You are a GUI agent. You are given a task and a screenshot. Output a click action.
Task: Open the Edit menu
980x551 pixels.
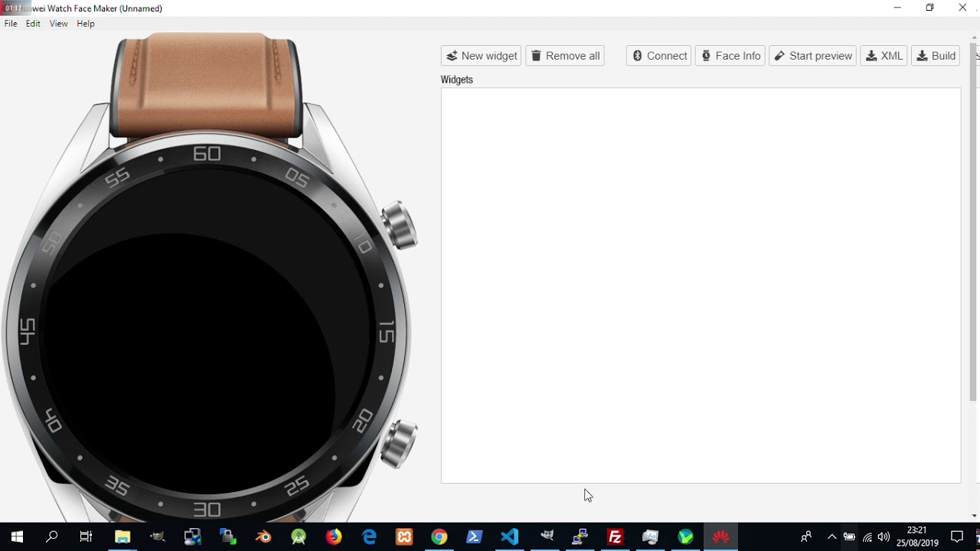click(x=33, y=24)
